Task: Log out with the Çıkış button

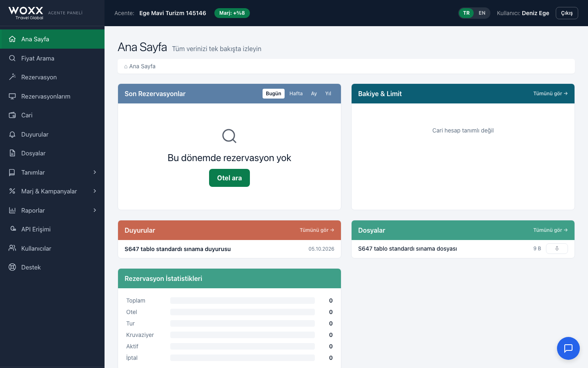Action: pos(567,13)
